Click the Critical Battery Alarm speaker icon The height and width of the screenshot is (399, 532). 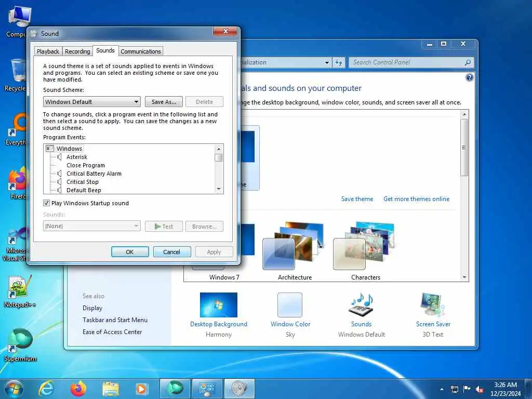pos(59,174)
